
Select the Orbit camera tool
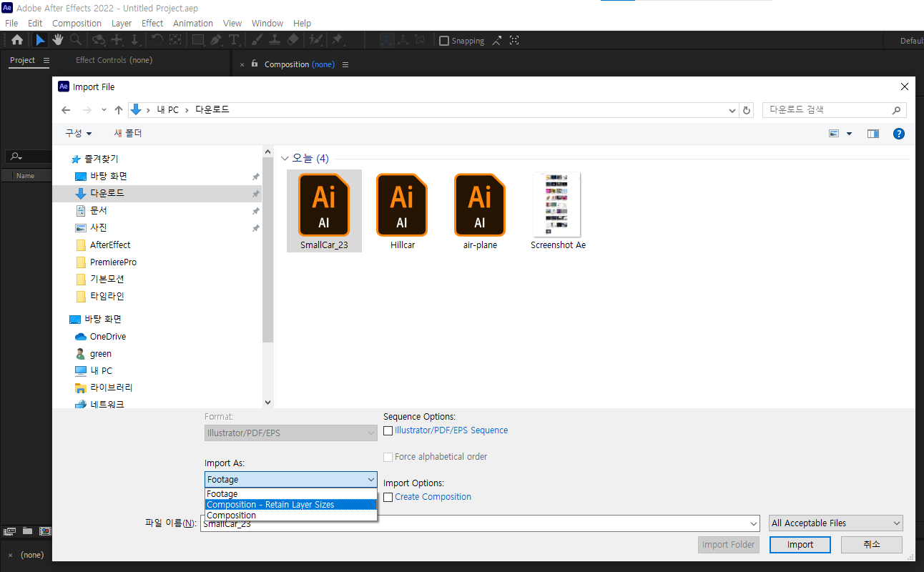tap(99, 41)
